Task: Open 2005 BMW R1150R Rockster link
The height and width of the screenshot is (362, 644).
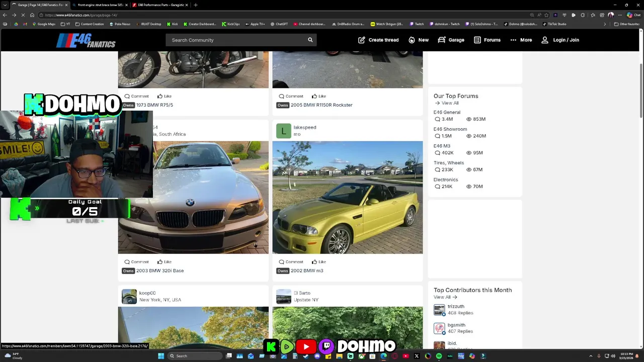Action: click(x=321, y=105)
